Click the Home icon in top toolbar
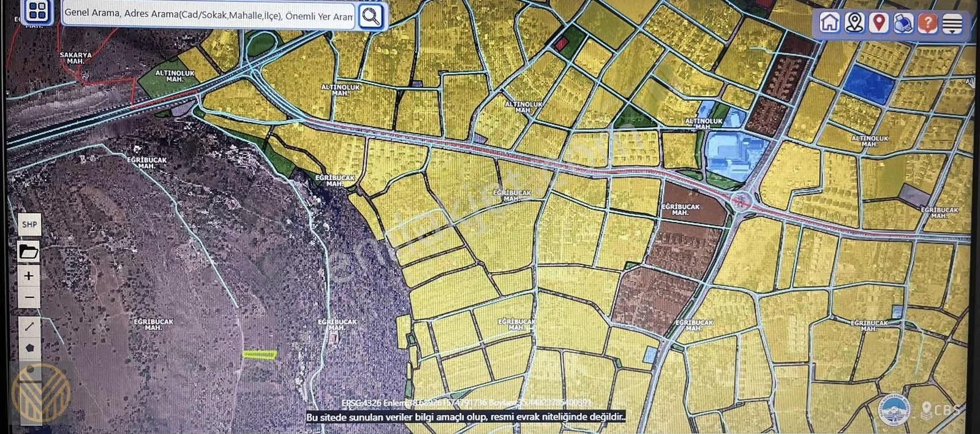980x434 pixels. [829, 23]
